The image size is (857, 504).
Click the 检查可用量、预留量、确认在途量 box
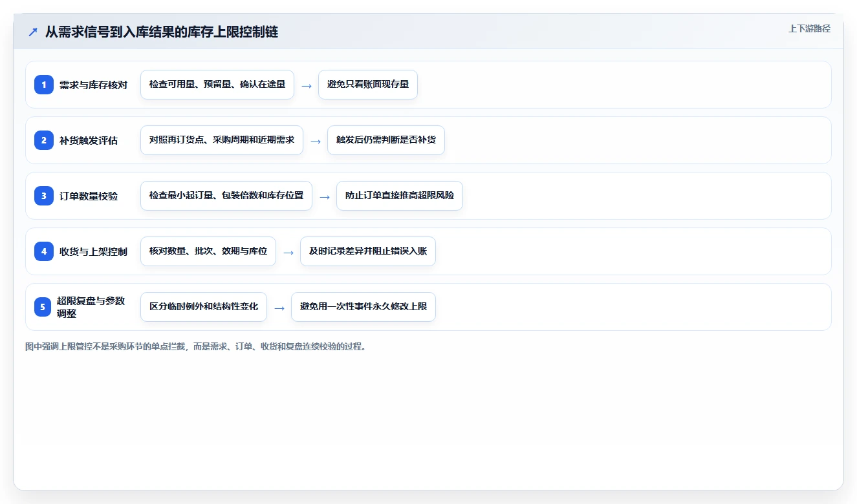coord(217,85)
